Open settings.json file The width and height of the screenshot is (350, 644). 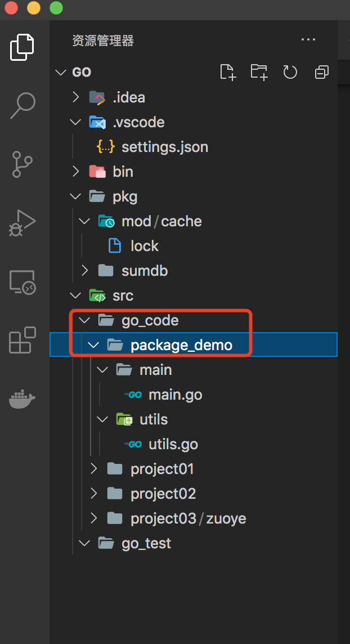click(164, 147)
